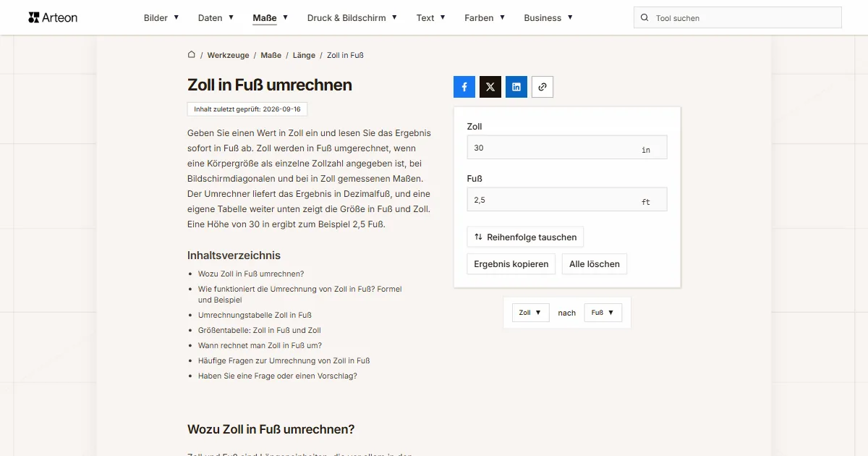Click Ergebnis kopieren
Screen dimensions: 868x456
pyautogui.click(x=511, y=263)
